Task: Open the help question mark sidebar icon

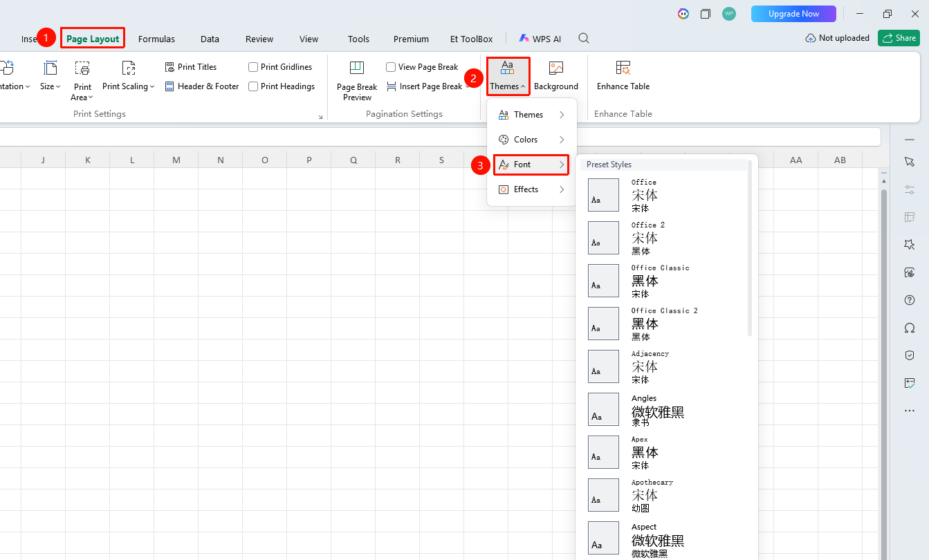Action: pyautogui.click(x=910, y=300)
